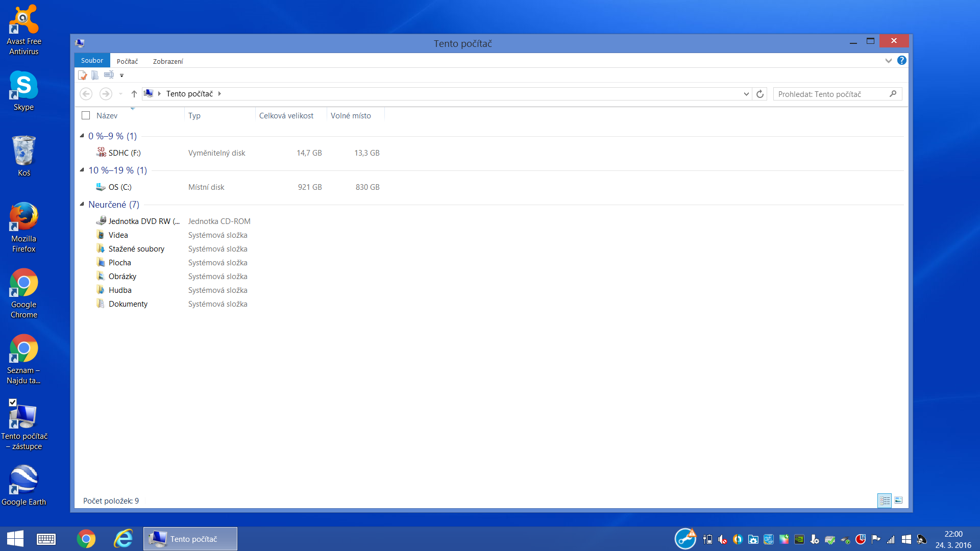980x551 pixels.
Task: Click the search magnifier icon
Action: (x=893, y=94)
